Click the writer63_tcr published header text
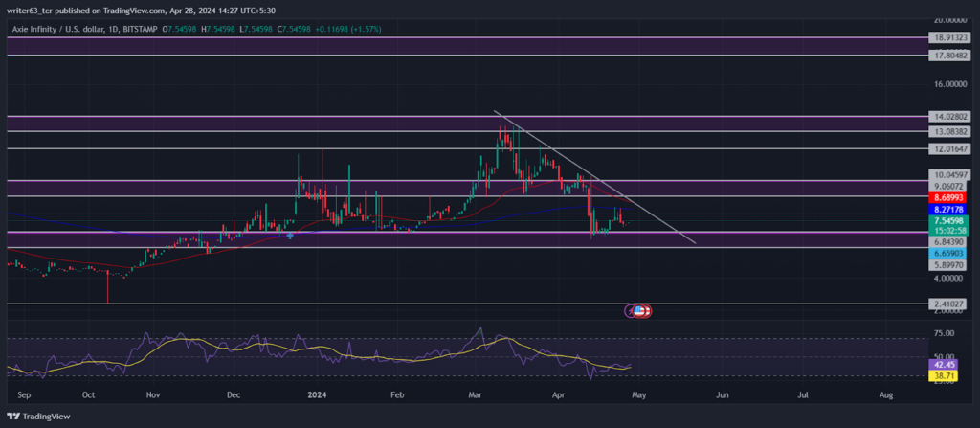This screenshot has width=980, height=428. 142,10
